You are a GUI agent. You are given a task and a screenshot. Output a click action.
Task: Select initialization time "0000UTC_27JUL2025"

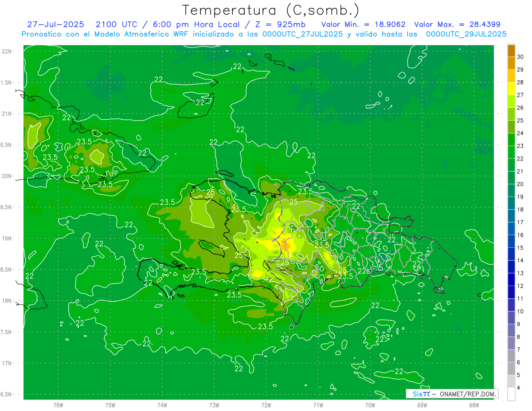(x=303, y=34)
